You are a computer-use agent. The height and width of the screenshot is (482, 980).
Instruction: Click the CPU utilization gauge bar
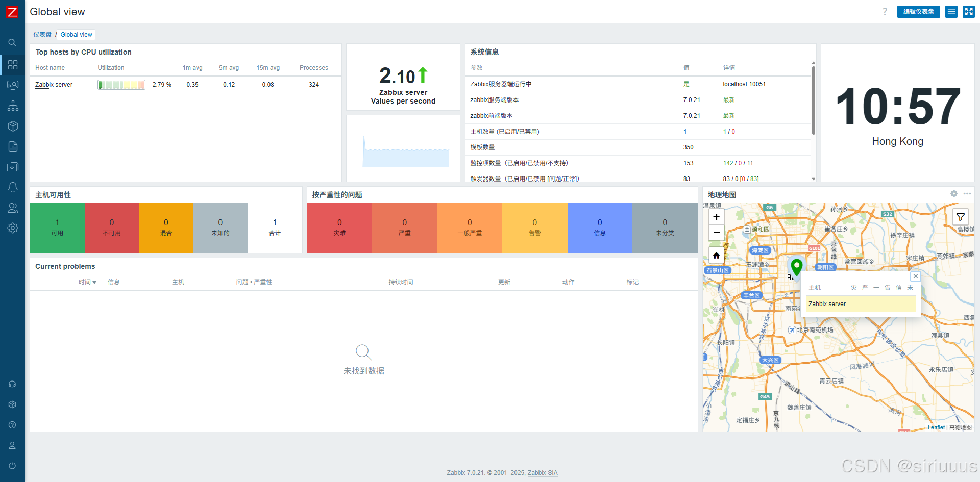click(121, 85)
